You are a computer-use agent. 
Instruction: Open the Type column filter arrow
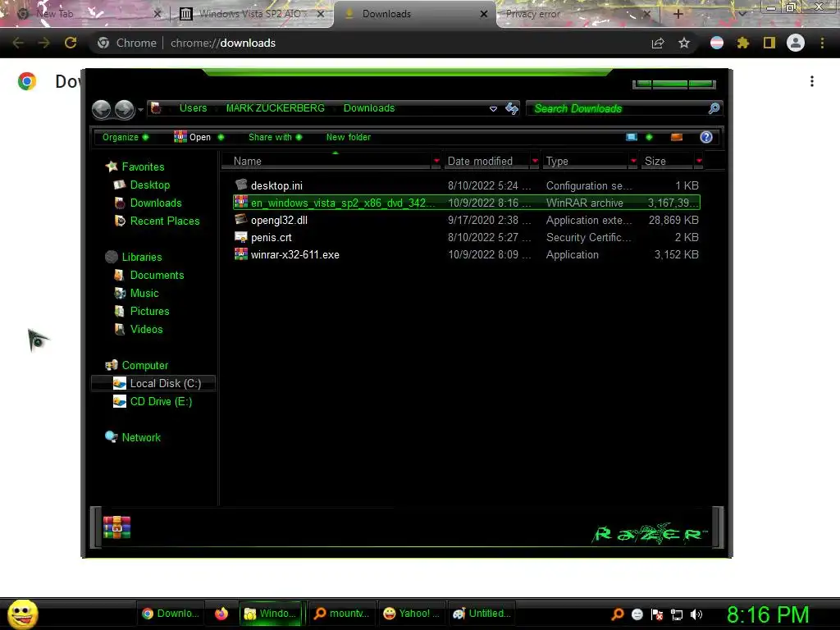(634, 161)
